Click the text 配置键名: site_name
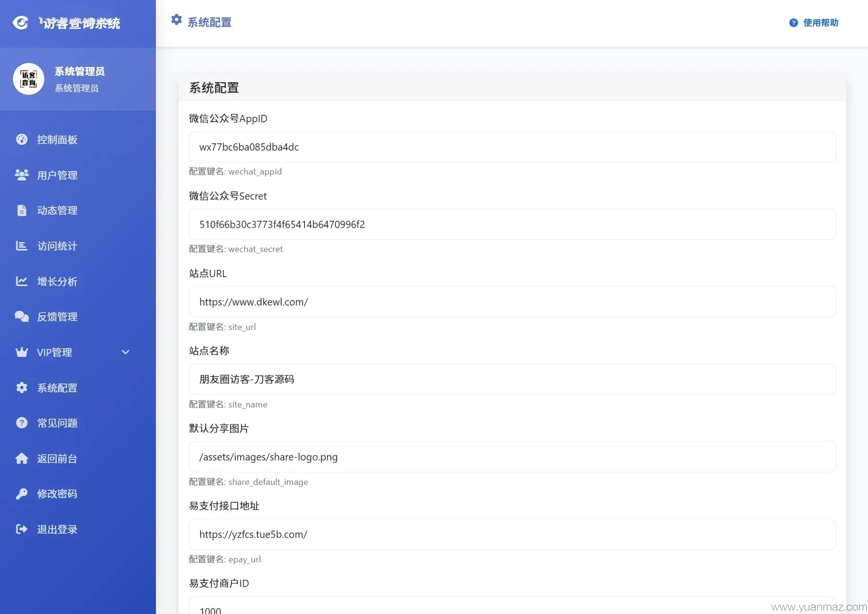868x614 pixels. 228,405
